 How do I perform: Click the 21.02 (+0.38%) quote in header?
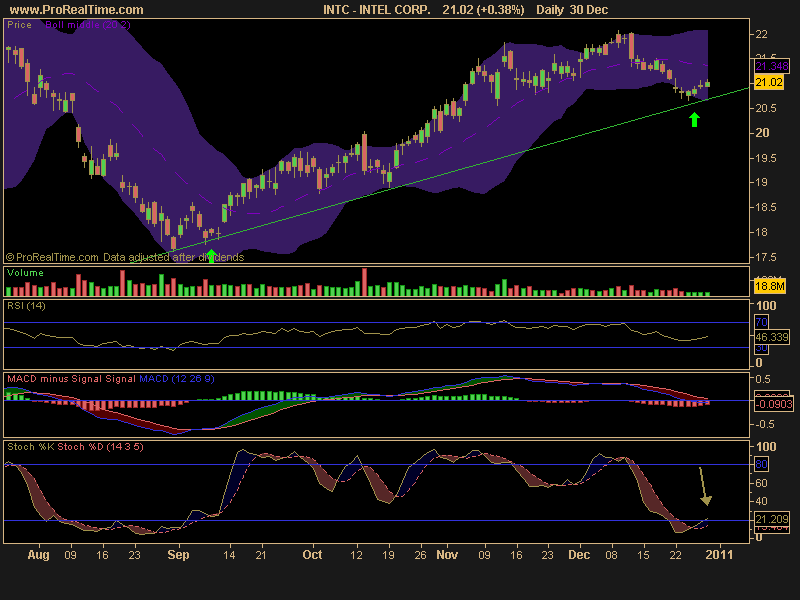pos(483,10)
